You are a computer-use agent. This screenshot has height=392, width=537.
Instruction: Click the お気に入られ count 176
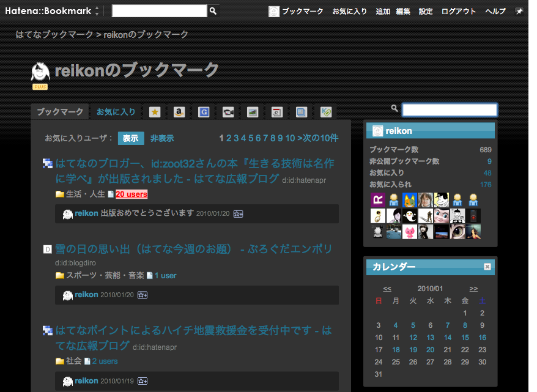(486, 185)
